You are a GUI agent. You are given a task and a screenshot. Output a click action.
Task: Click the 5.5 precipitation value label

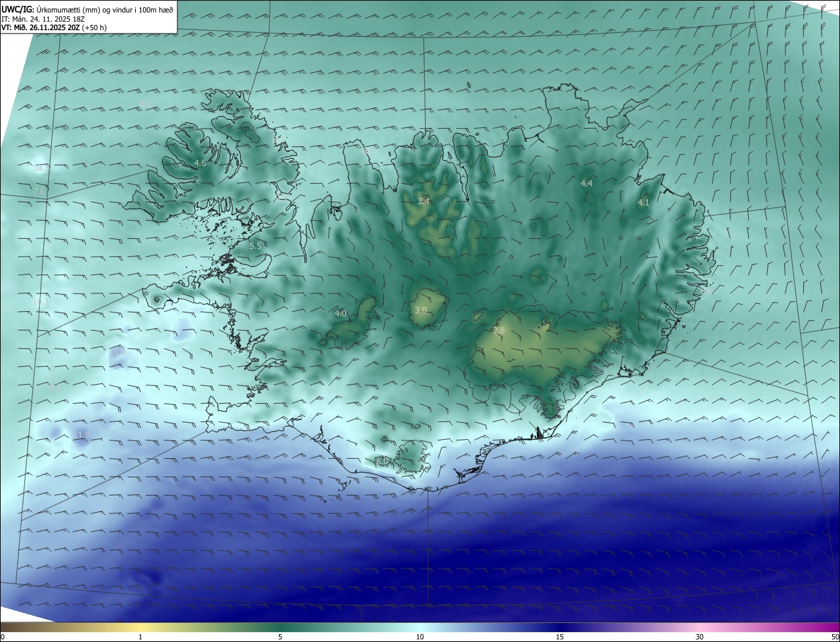(255, 246)
